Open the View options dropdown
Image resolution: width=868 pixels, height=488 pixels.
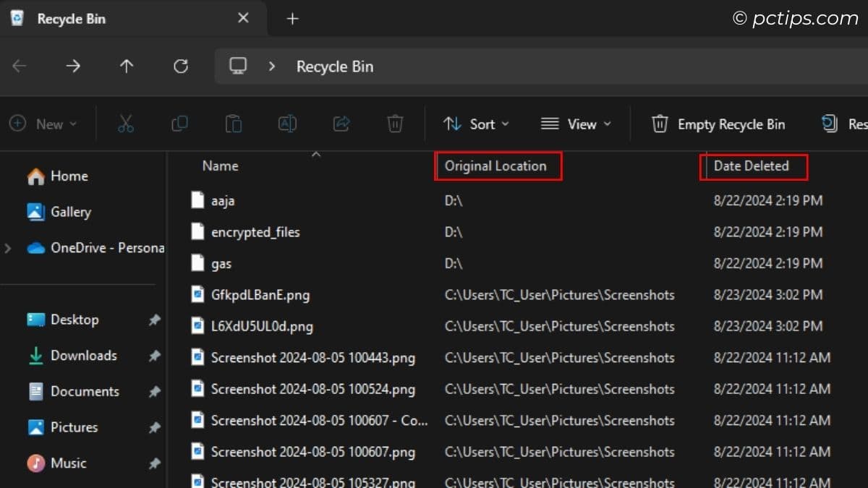(x=576, y=124)
